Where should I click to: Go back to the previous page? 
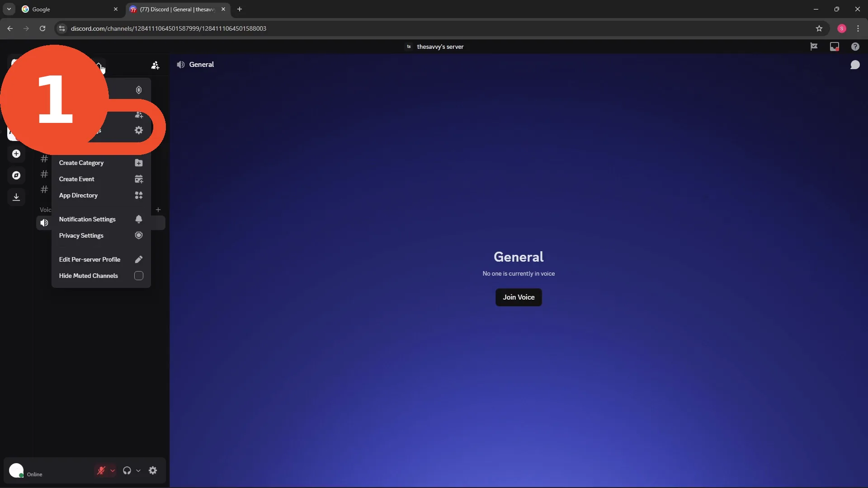[x=10, y=28]
